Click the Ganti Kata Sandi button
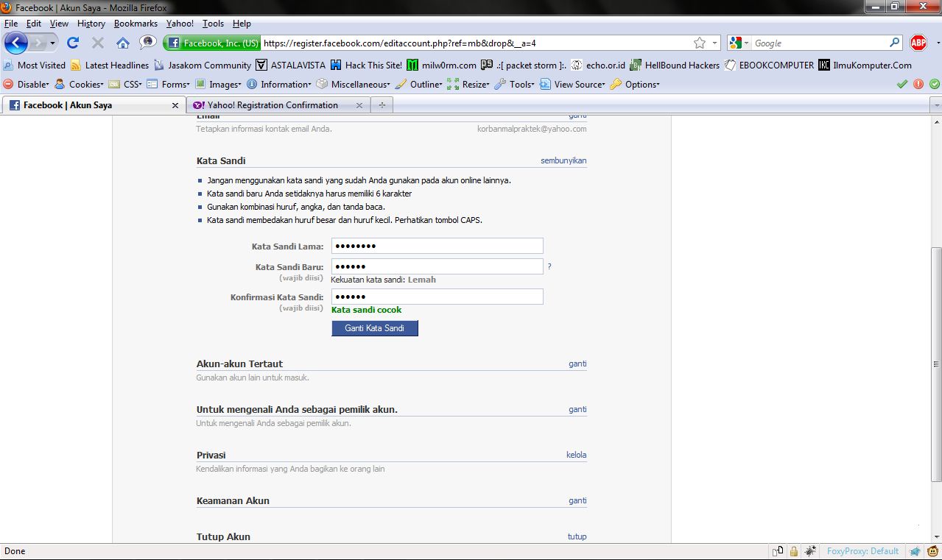The width and height of the screenshot is (942, 560). tap(375, 328)
